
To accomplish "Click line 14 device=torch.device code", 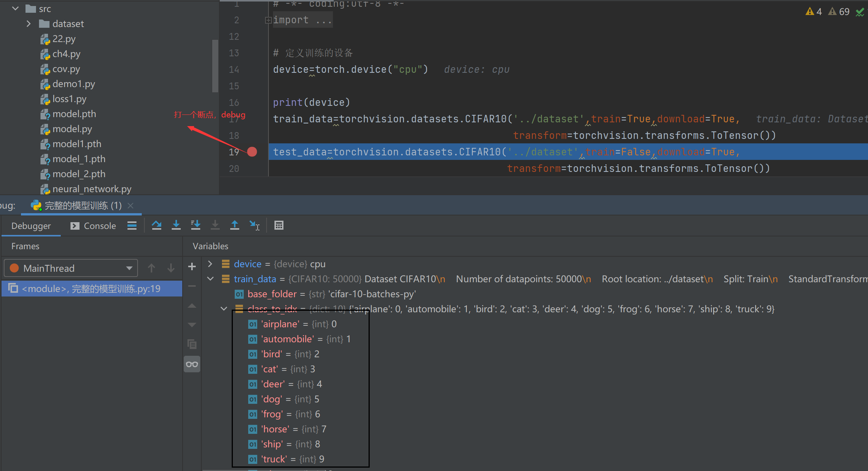I will tap(351, 69).
